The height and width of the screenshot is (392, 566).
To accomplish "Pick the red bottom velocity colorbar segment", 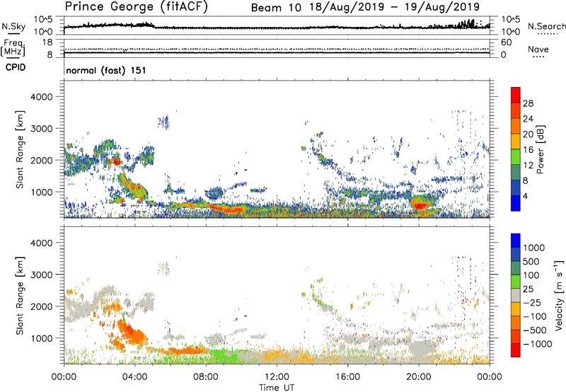I will tap(516, 350).
